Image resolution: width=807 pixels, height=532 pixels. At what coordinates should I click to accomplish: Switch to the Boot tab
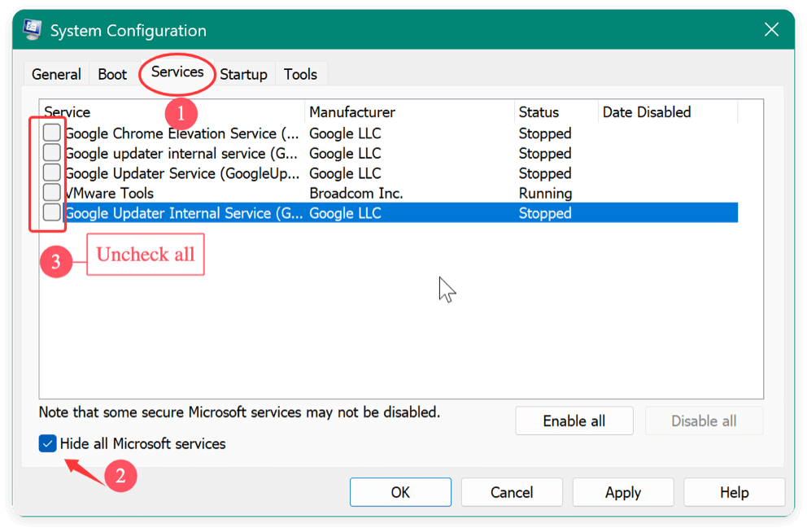click(112, 74)
